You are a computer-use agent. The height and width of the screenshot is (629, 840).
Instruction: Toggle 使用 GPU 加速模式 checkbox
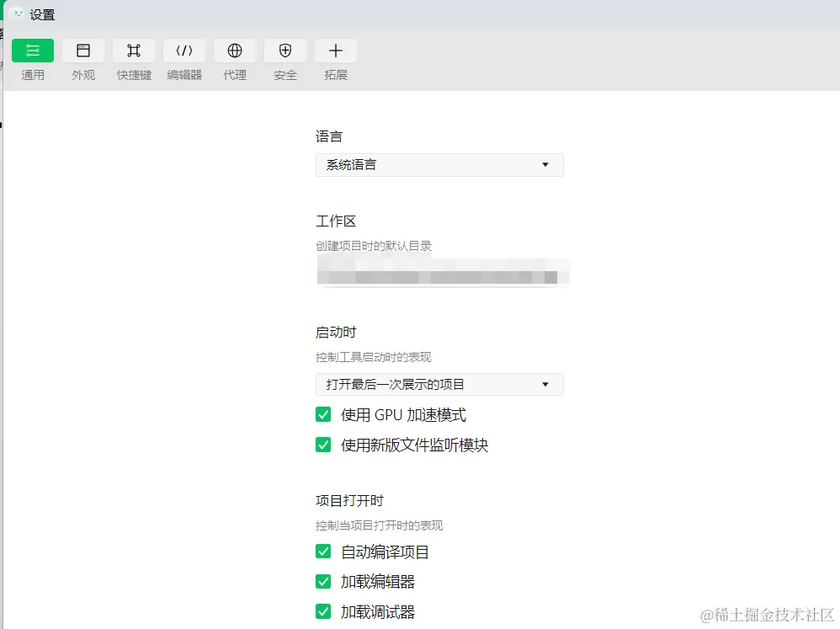(x=323, y=414)
